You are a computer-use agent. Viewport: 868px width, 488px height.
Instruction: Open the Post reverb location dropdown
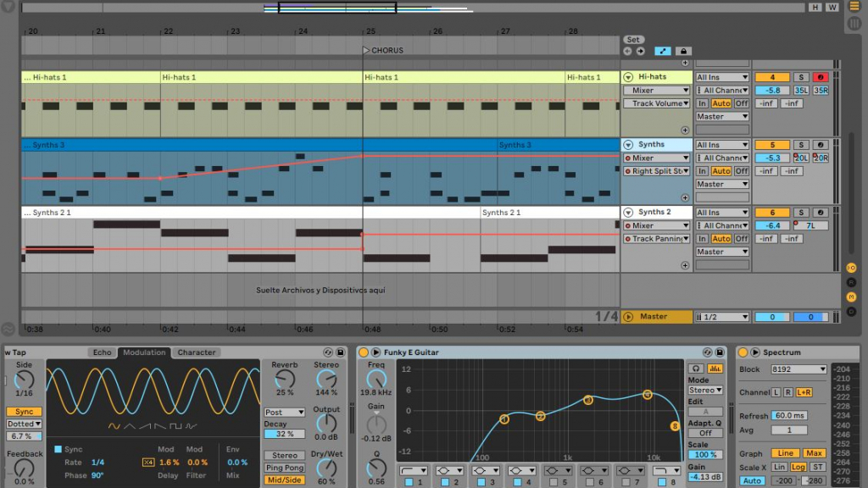(285, 413)
